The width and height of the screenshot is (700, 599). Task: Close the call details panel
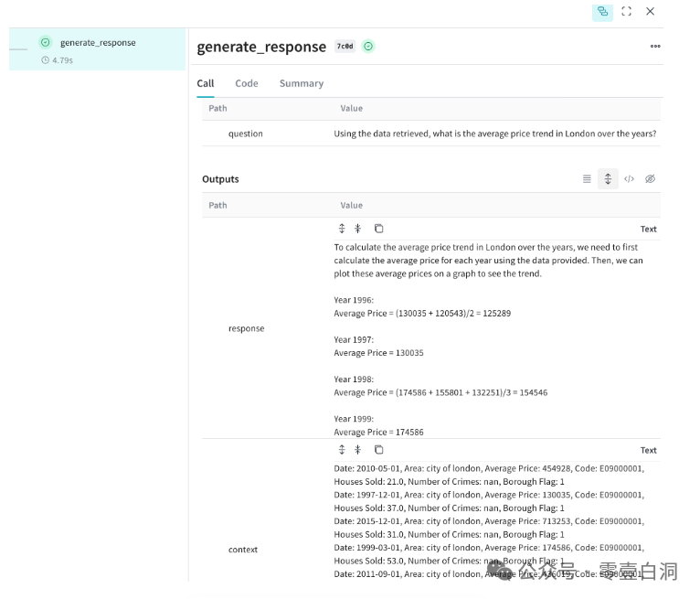coord(650,11)
